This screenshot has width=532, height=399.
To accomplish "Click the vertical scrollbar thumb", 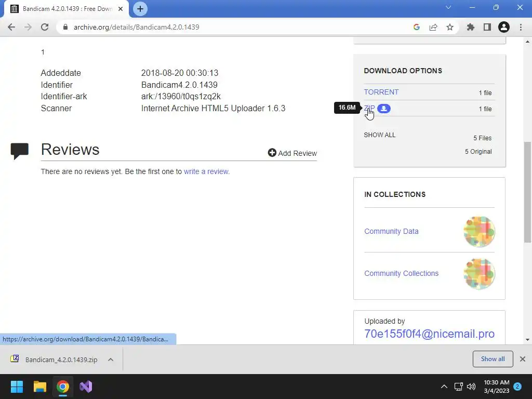I will coord(527,192).
